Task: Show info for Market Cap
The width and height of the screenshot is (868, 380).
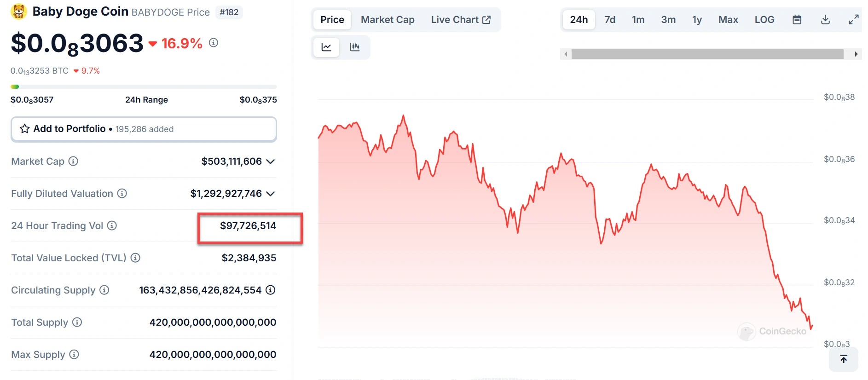Action: (73, 161)
